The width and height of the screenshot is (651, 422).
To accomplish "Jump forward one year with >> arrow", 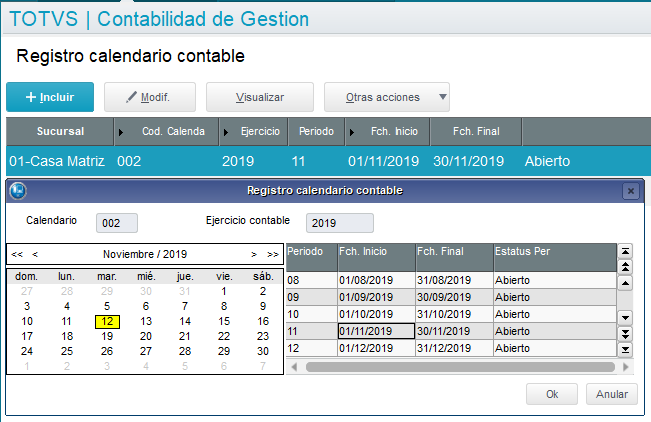I will pyautogui.click(x=273, y=254).
